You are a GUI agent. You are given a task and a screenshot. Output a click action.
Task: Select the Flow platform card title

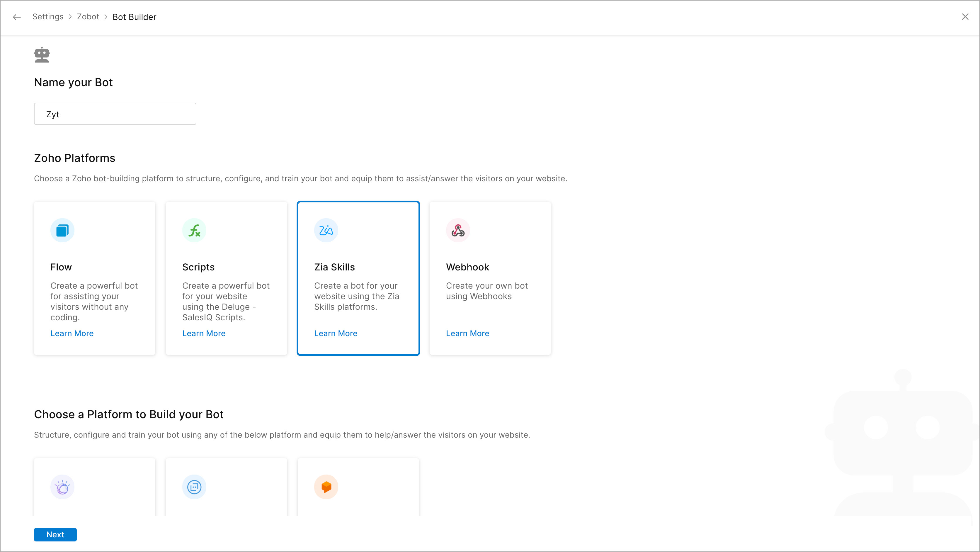pos(61,267)
